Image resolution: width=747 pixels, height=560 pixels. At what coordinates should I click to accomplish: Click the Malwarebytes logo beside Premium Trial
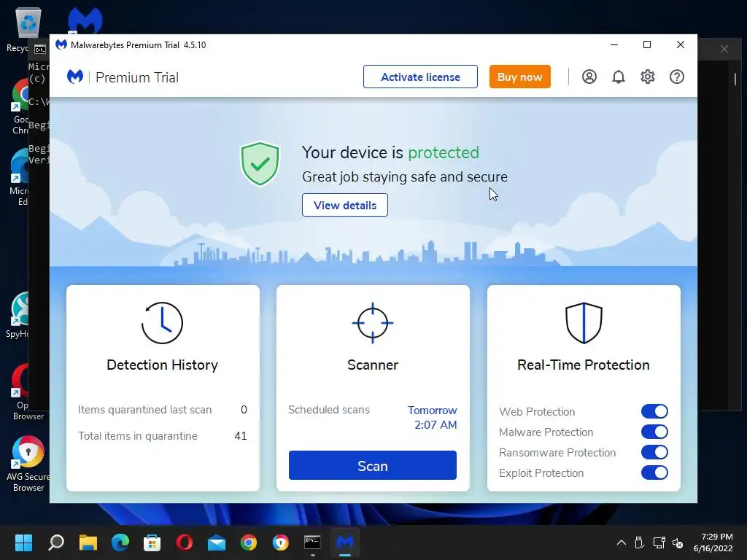pos(75,77)
